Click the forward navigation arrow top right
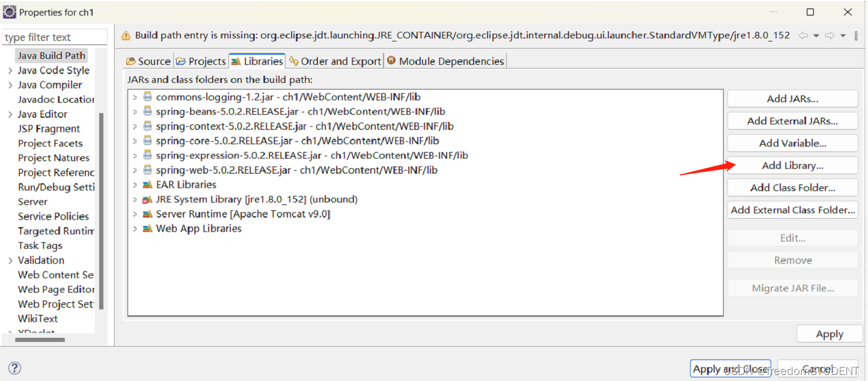 pyautogui.click(x=828, y=35)
